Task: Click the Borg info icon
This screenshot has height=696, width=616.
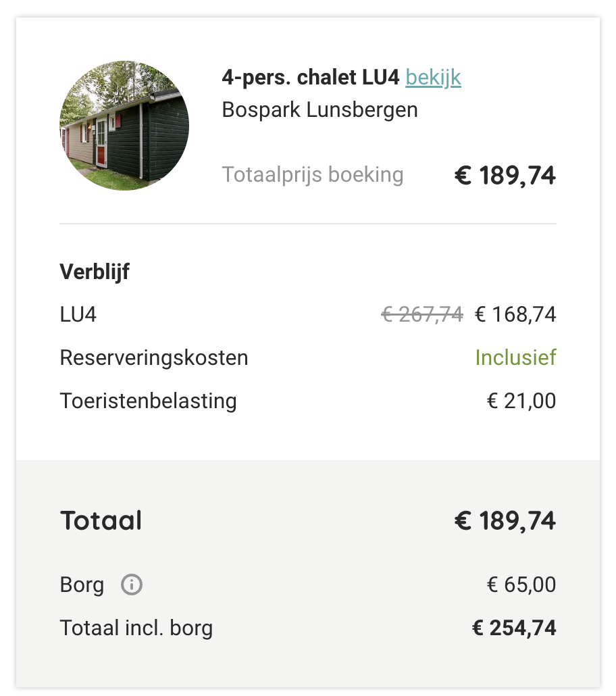Action: click(132, 584)
